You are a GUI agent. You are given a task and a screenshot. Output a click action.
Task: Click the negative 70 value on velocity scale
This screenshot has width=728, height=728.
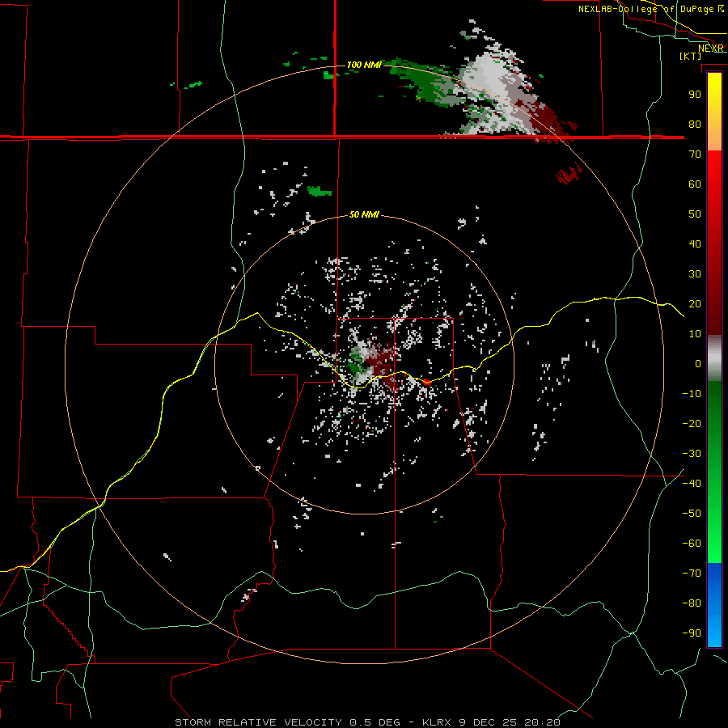(x=692, y=573)
